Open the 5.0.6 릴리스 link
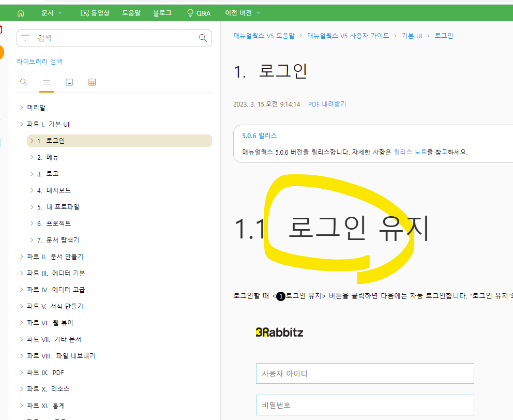This screenshot has height=420, width=513. (x=260, y=136)
